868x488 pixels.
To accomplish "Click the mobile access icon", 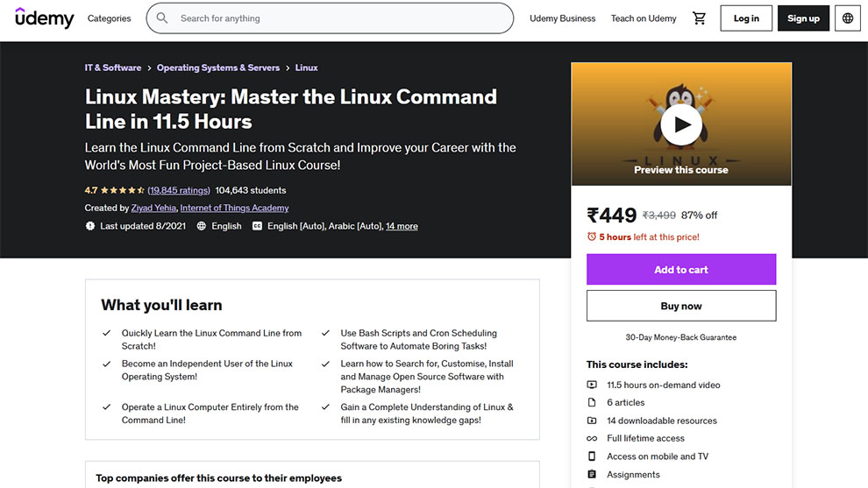I will point(592,456).
